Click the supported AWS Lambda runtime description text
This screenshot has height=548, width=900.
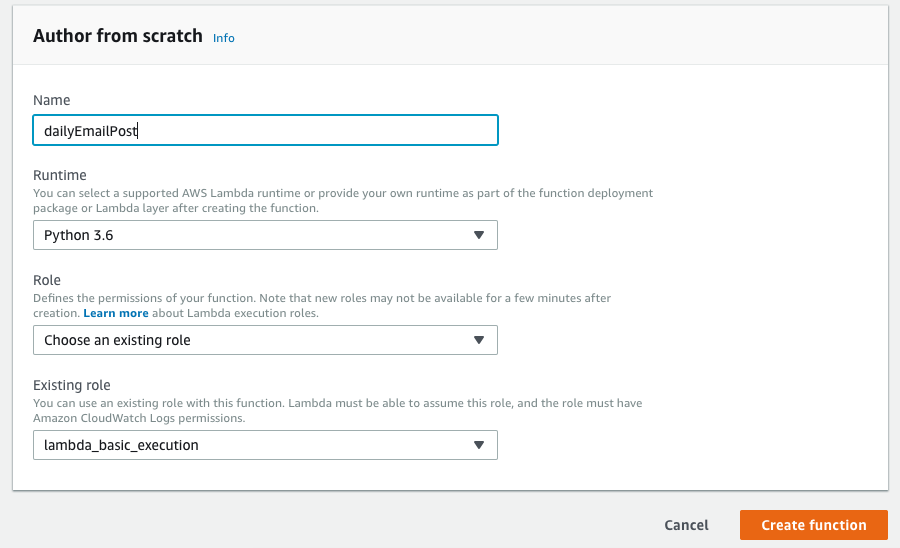(x=343, y=201)
